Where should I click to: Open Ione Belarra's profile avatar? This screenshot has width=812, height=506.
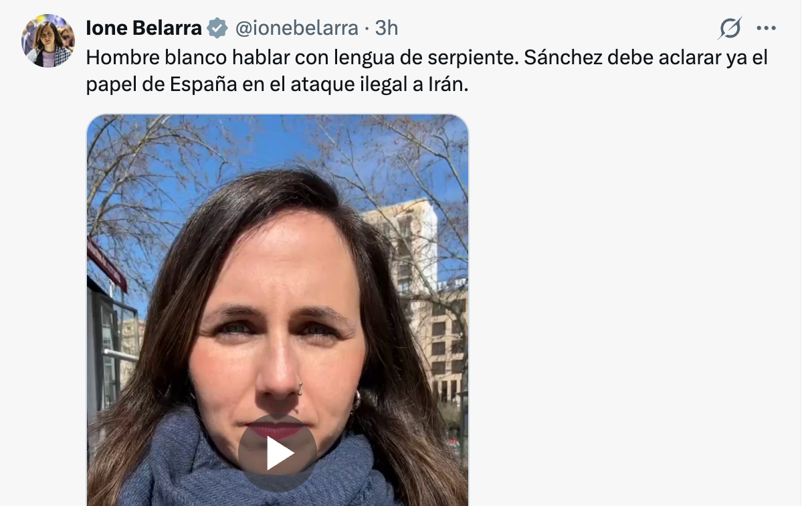click(48, 40)
